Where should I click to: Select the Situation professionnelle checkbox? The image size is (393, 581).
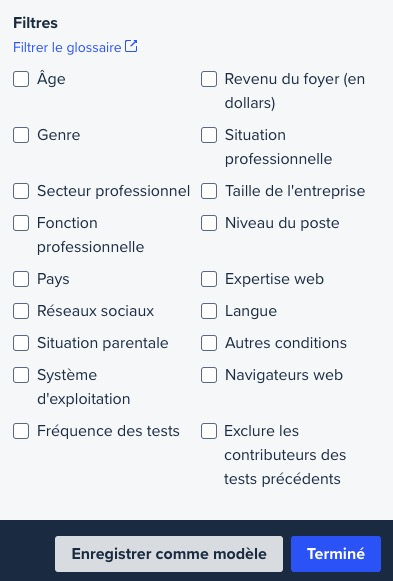coord(209,135)
